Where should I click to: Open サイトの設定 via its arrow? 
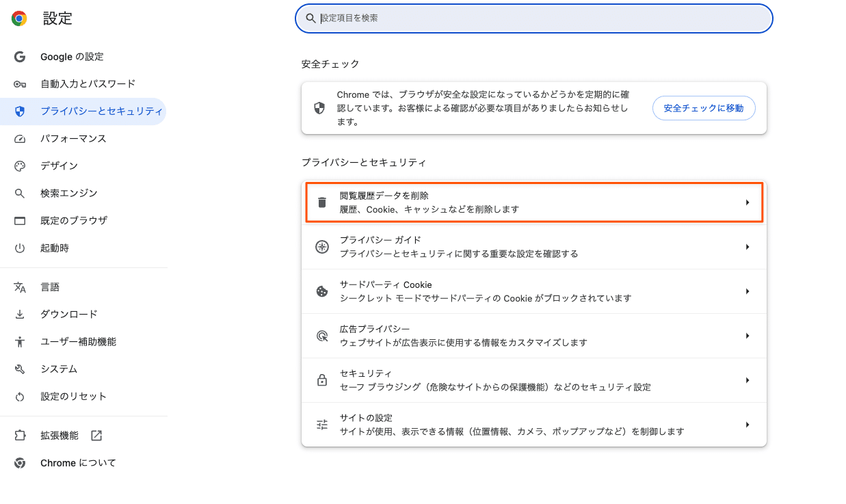point(748,424)
